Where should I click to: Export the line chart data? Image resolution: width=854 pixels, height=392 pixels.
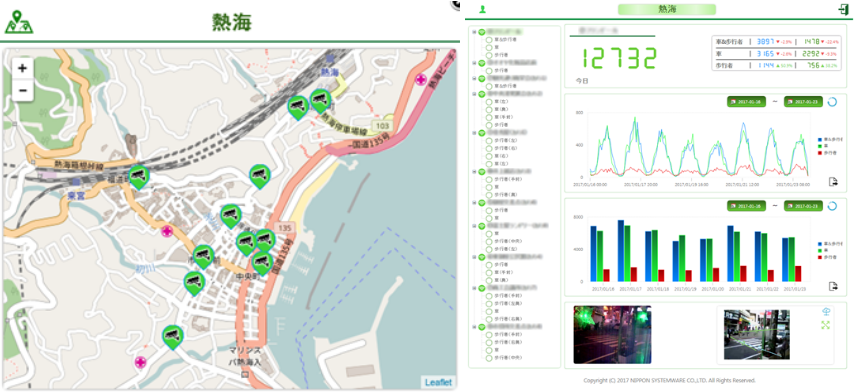(833, 181)
